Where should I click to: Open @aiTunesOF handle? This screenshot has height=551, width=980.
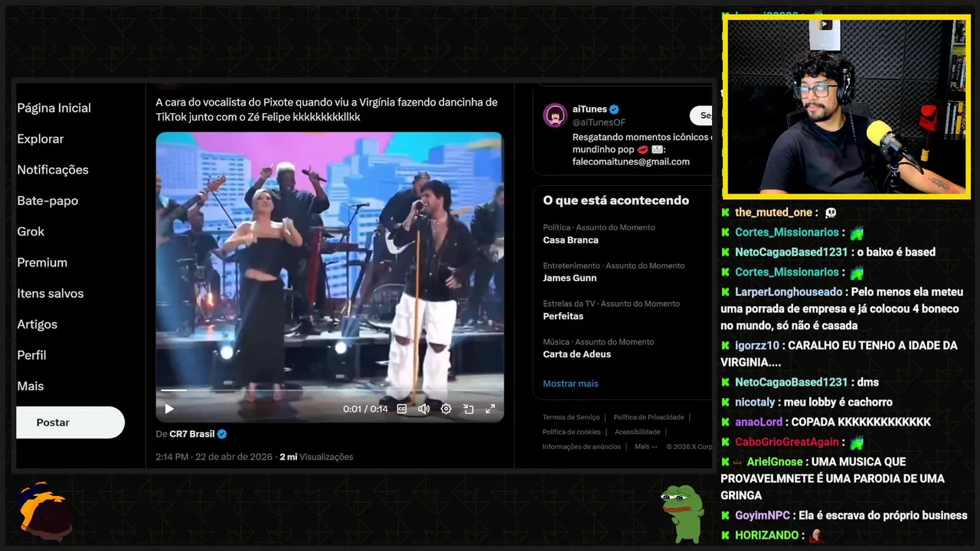(x=599, y=122)
